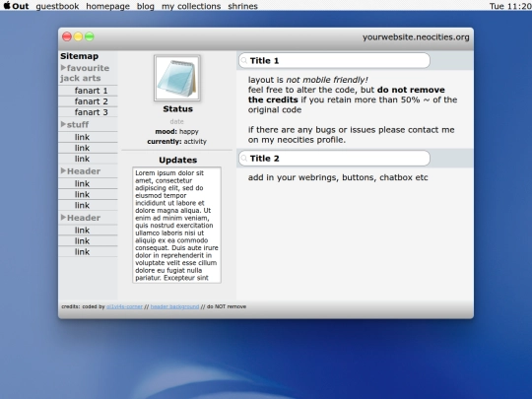Click the Updates heading
Image resolution: width=532 pixels, height=399 pixels.
click(177, 161)
